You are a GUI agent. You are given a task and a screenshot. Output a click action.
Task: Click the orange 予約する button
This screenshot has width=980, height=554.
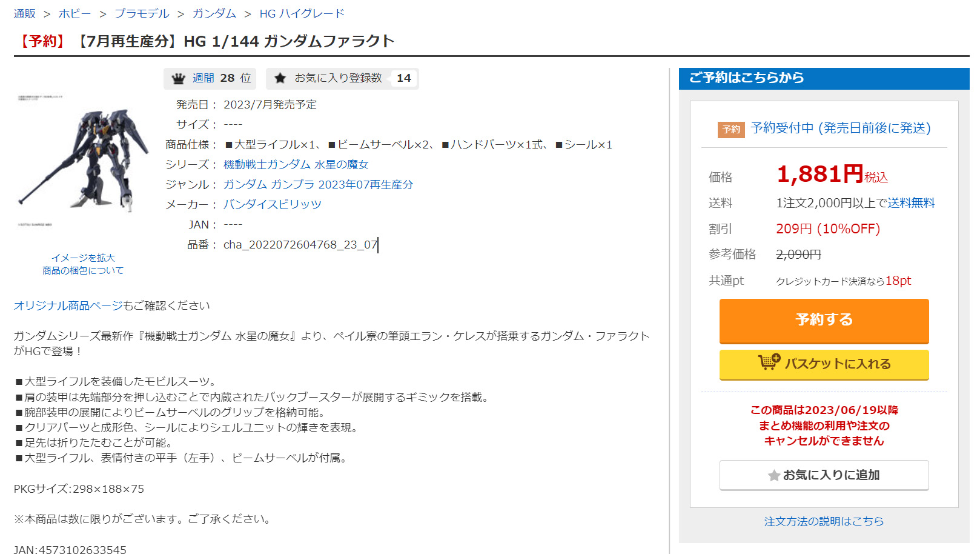(x=824, y=321)
